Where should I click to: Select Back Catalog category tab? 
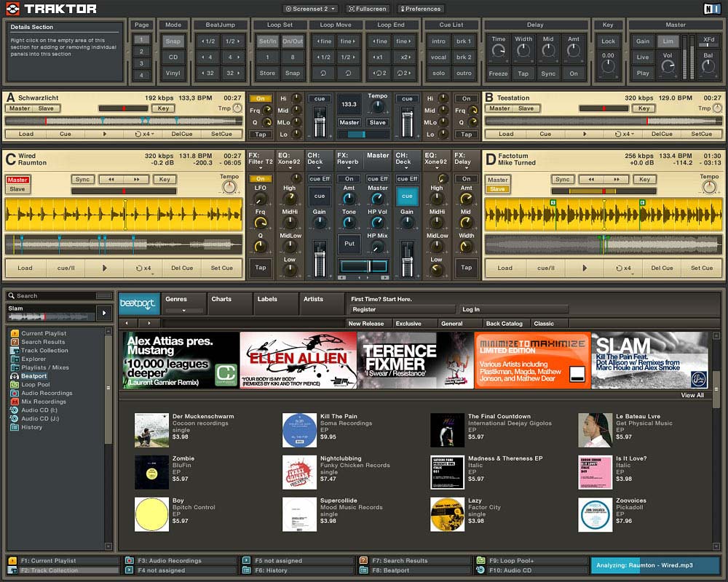point(507,324)
